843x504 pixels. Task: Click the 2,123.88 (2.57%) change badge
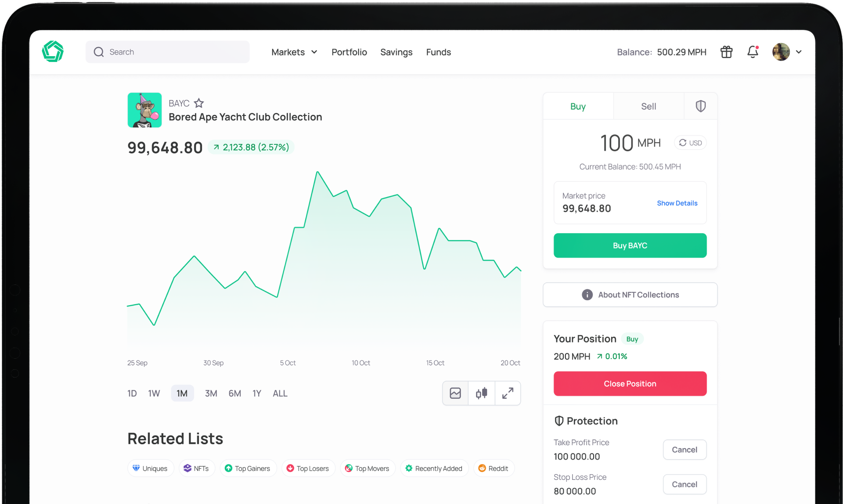click(251, 147)
